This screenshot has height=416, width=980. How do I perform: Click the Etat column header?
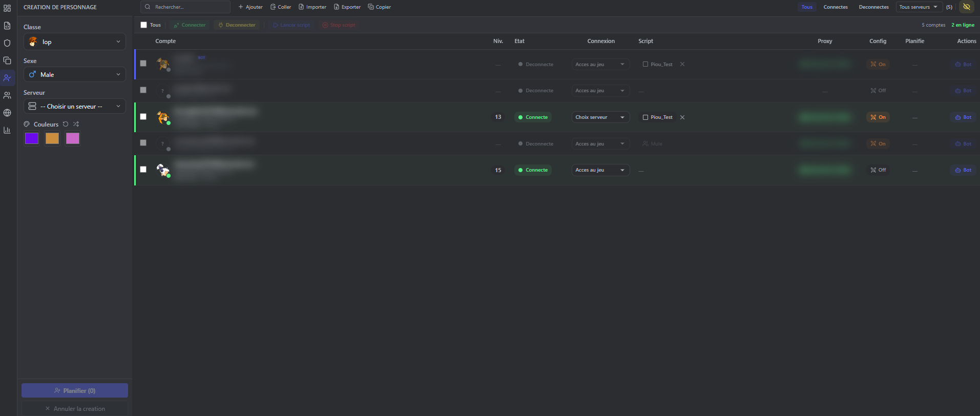click(519, 41)
